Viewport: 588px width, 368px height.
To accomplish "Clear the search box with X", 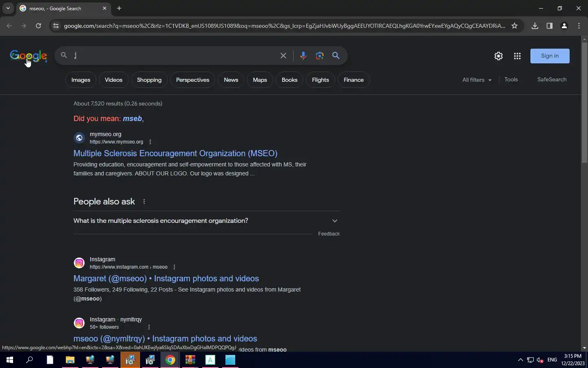I will coord(283,56).
